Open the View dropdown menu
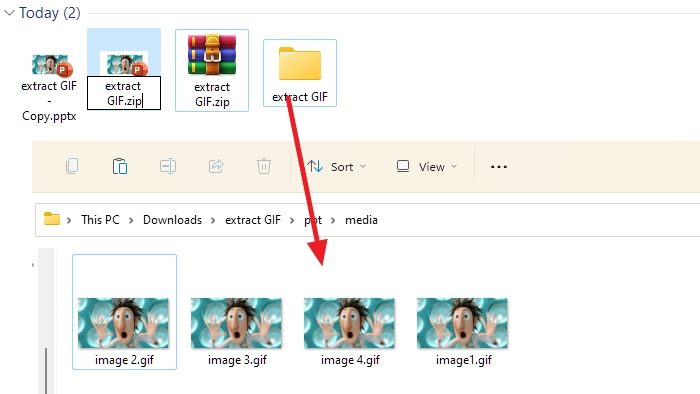700x394 pixels. click(x=427, y=167)
